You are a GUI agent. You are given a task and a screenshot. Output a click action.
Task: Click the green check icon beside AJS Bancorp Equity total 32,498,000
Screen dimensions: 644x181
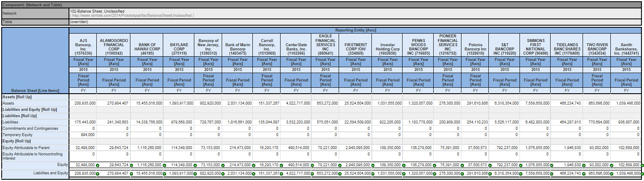tap(98, 165)
